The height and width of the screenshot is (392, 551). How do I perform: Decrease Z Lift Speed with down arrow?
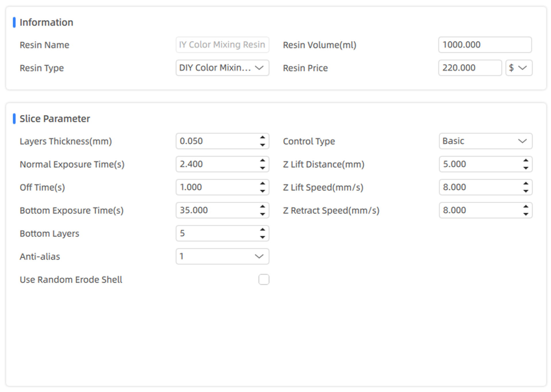click(x=525, y=191)
